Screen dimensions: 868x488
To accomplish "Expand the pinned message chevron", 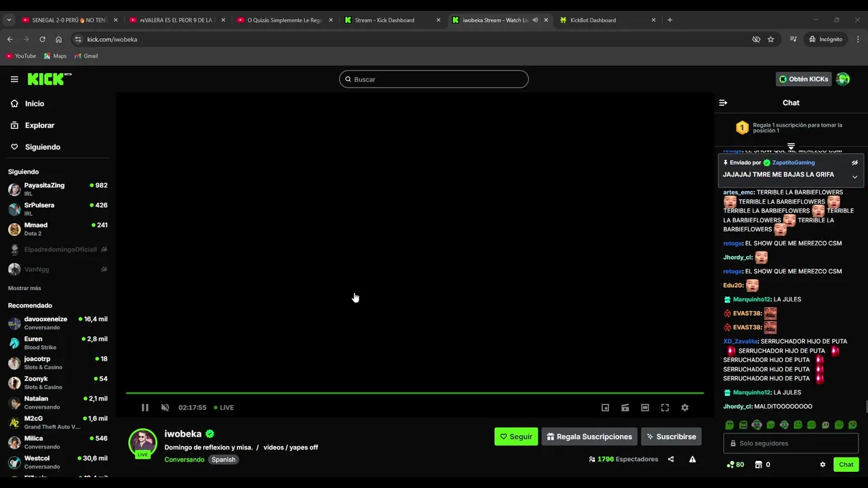I will point(854,177).
